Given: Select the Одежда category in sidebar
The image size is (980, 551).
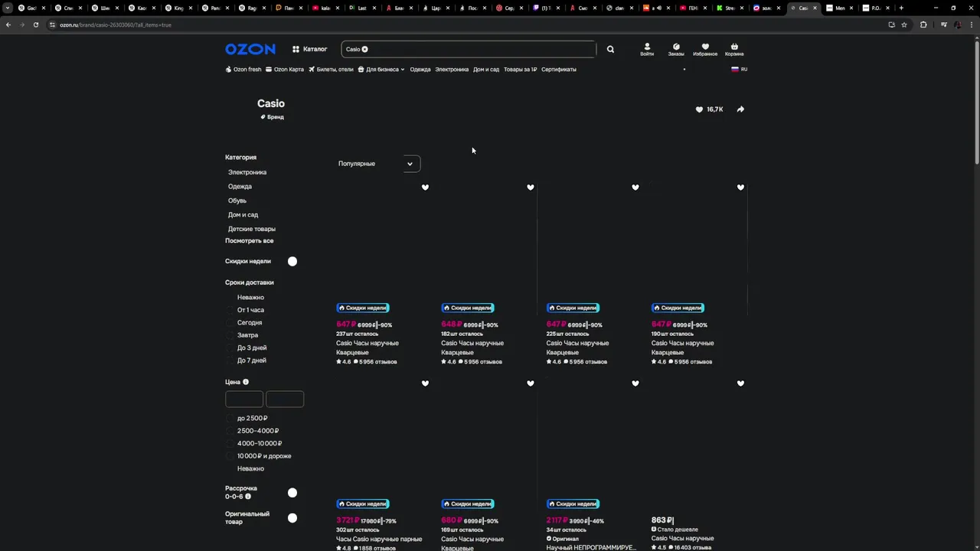Looking at the screenshot, I should pyautogui.click(x=240, y=186).
